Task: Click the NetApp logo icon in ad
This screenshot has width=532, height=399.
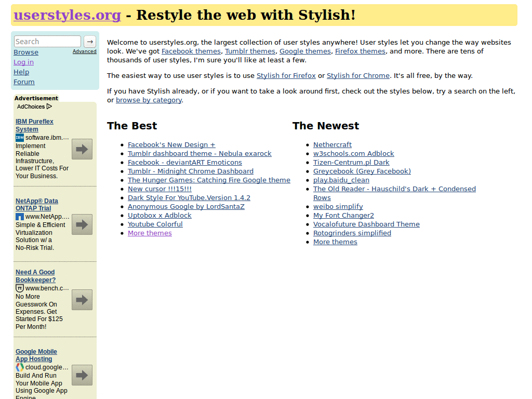Action: coord(20,217)
